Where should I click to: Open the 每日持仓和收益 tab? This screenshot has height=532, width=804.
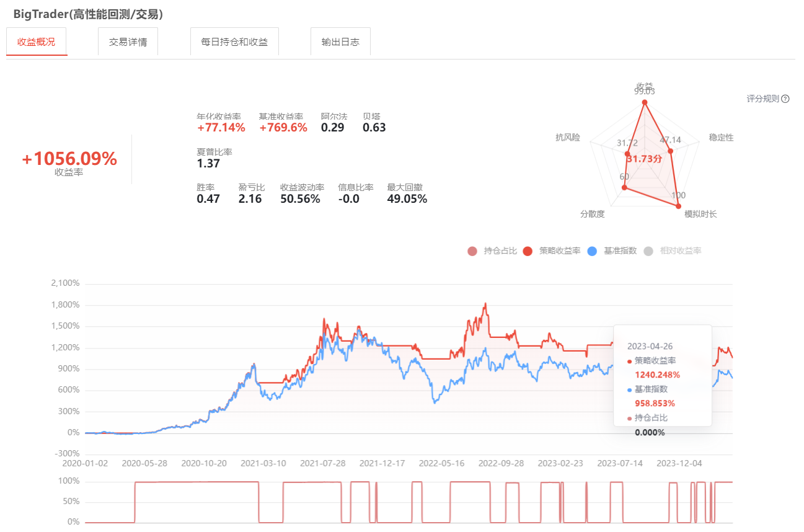tap(234, 42)
